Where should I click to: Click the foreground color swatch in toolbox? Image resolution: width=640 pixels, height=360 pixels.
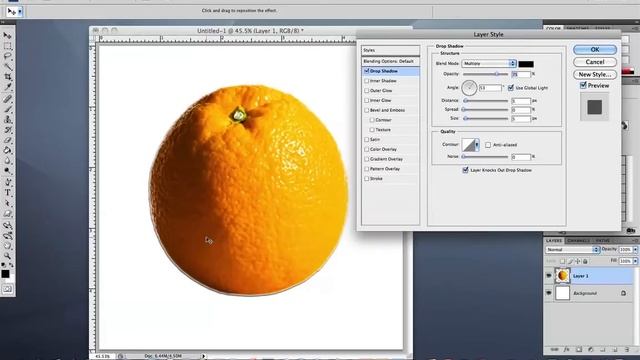[5, 274]
